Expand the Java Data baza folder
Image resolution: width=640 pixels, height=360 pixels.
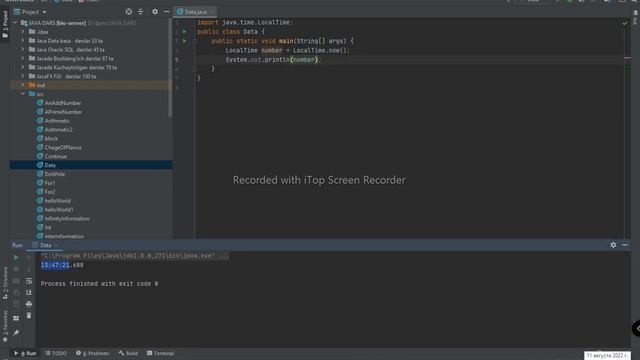[x=23, y=40]
